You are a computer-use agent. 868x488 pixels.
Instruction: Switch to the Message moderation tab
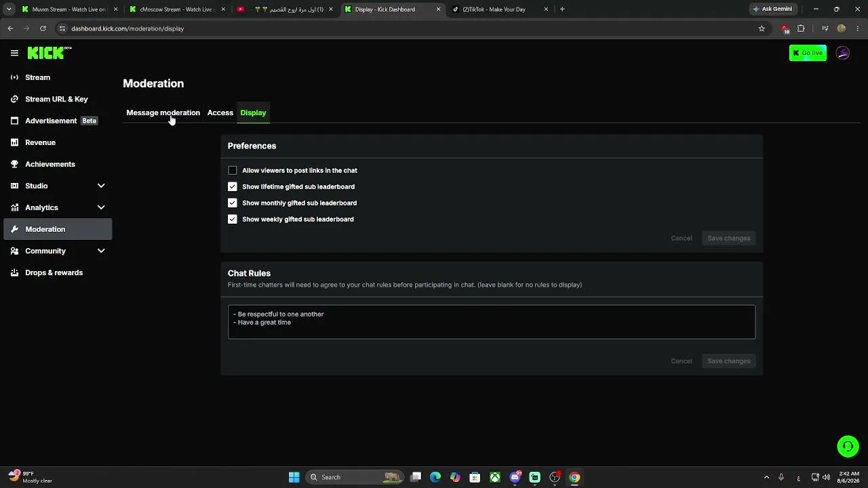163,113
